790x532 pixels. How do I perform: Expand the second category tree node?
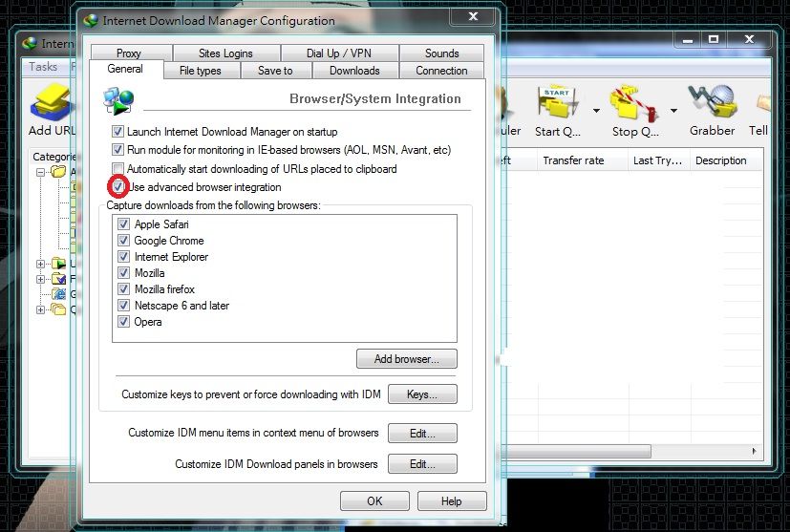pyautogui.click(x=40, y=264)
